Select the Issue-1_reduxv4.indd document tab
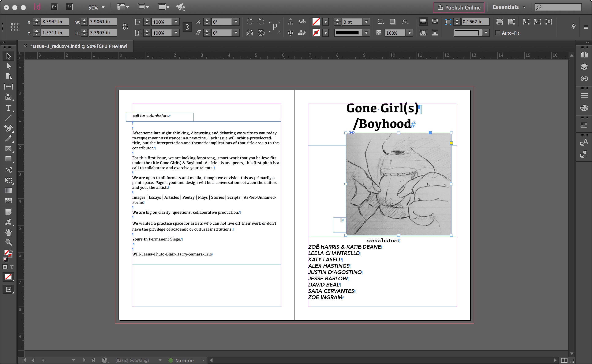 point(79,46)
